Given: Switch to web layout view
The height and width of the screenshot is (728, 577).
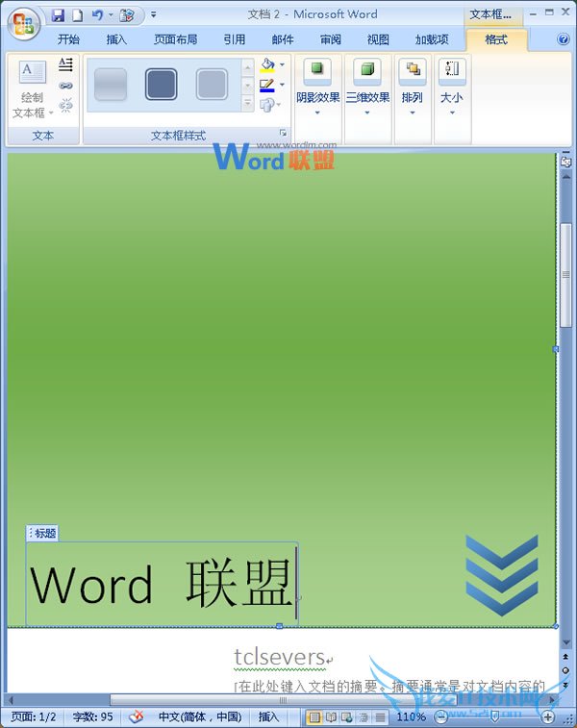Looking at the screenshot, I should [347, 717].
